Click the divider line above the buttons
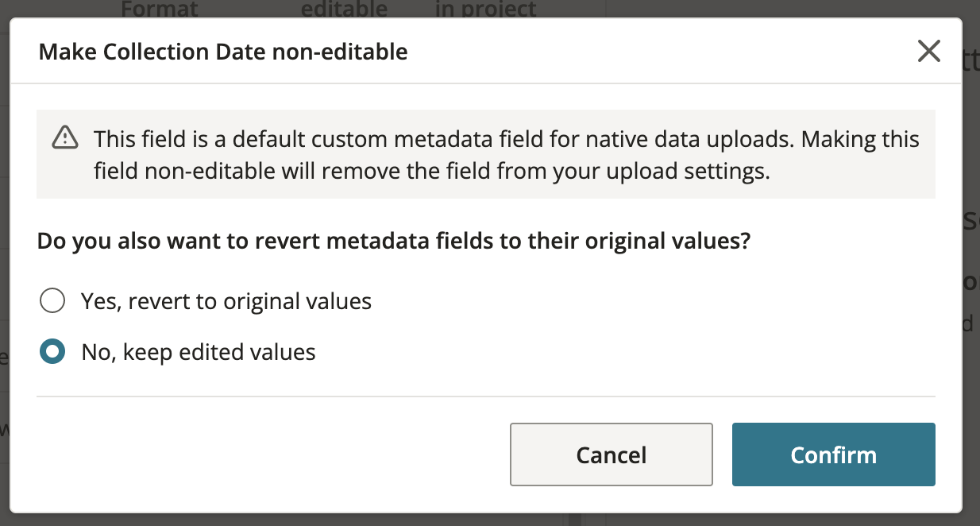The image size is (980, 526). (486, 396)
